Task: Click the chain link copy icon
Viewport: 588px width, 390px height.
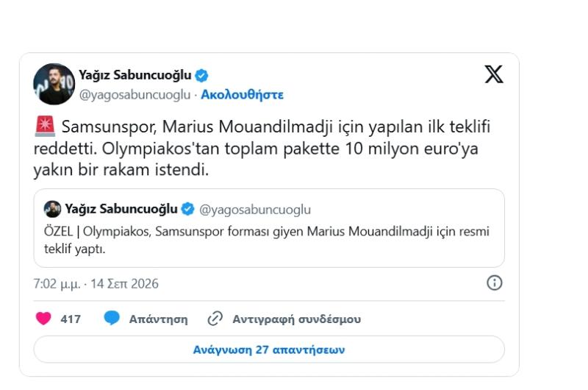Action: click(x=215, y=319)
